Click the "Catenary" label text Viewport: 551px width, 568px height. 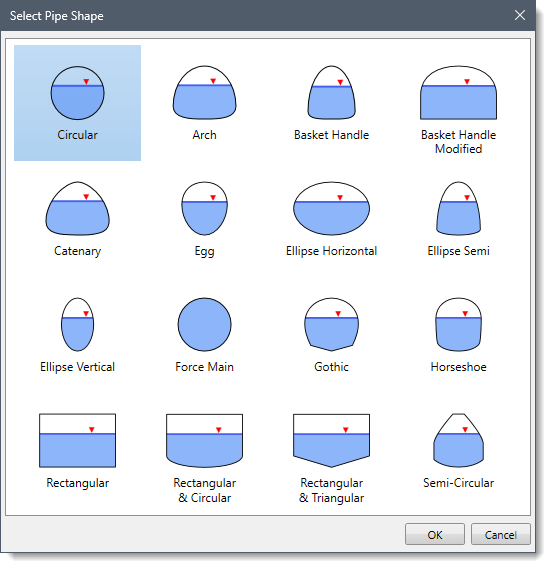click(78, 251)
